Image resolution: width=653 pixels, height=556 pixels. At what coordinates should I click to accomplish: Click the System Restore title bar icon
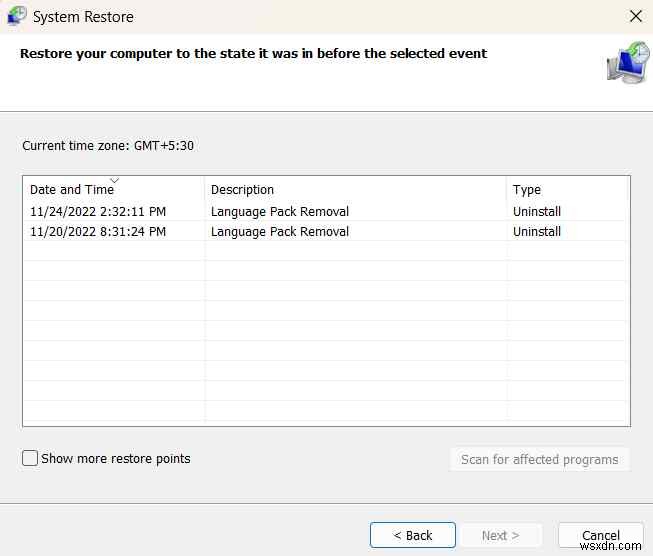tap(17, 17)
